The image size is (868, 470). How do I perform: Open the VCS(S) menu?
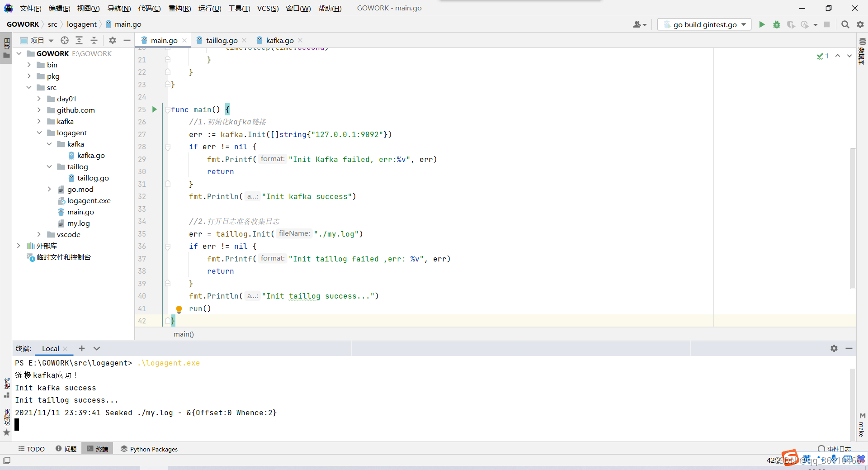click(x=268, y=8)
